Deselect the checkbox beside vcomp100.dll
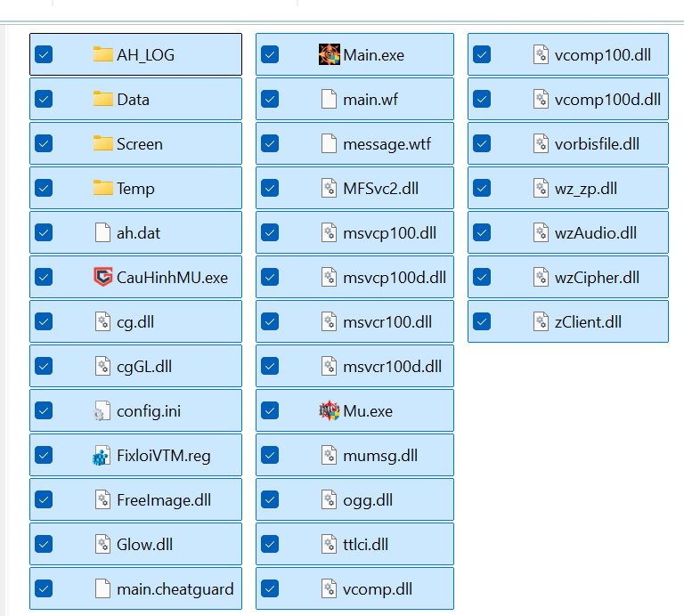 482,54
